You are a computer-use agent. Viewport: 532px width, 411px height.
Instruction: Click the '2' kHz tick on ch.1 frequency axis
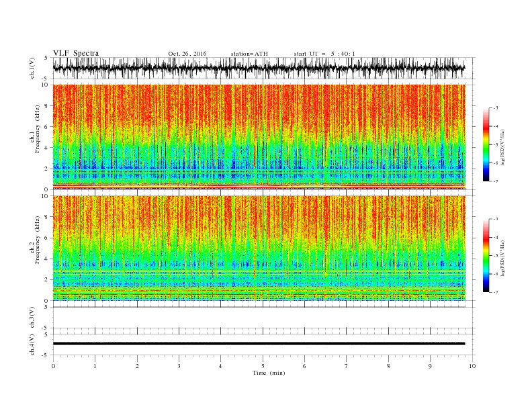pyautogui.click(x=46, y=169)
